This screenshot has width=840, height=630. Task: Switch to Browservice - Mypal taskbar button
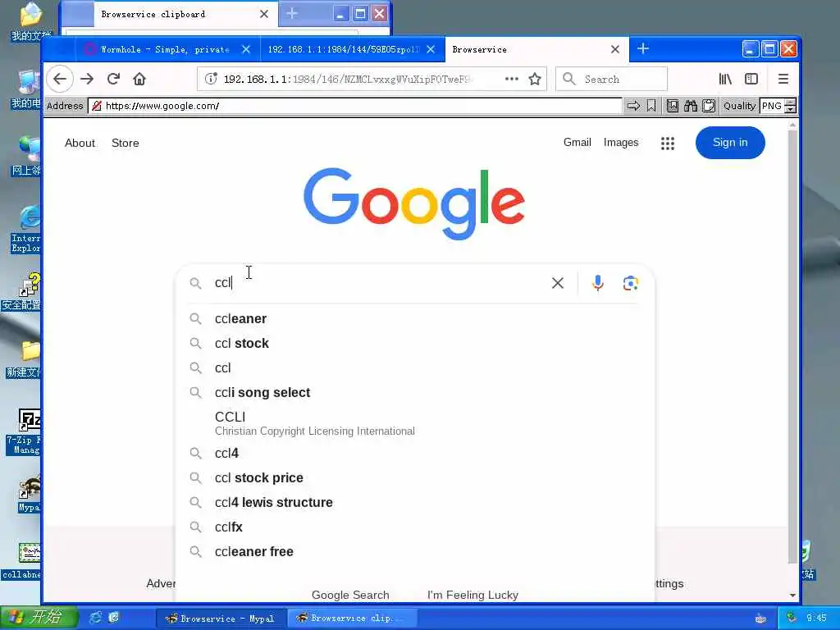[221, 619]
